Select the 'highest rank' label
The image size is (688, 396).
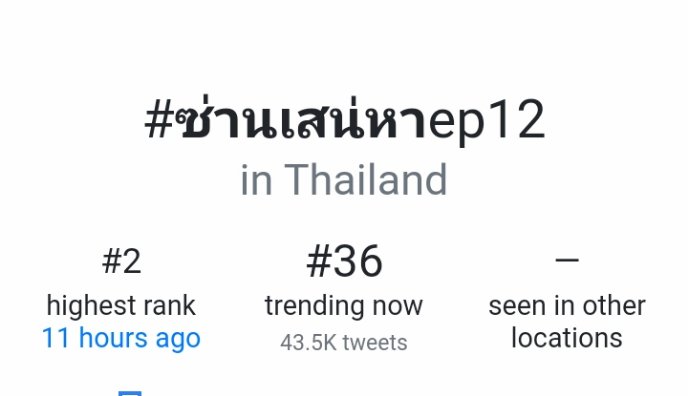click(121, 306)
